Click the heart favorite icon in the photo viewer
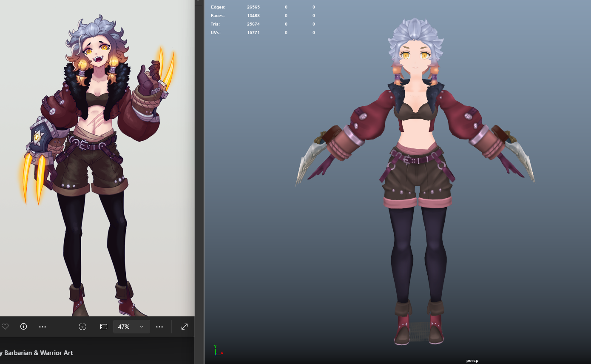 [5, 327]
